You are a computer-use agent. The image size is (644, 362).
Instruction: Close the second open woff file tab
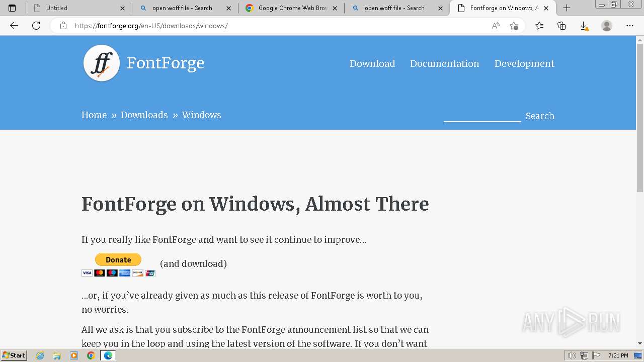point(441,8)
